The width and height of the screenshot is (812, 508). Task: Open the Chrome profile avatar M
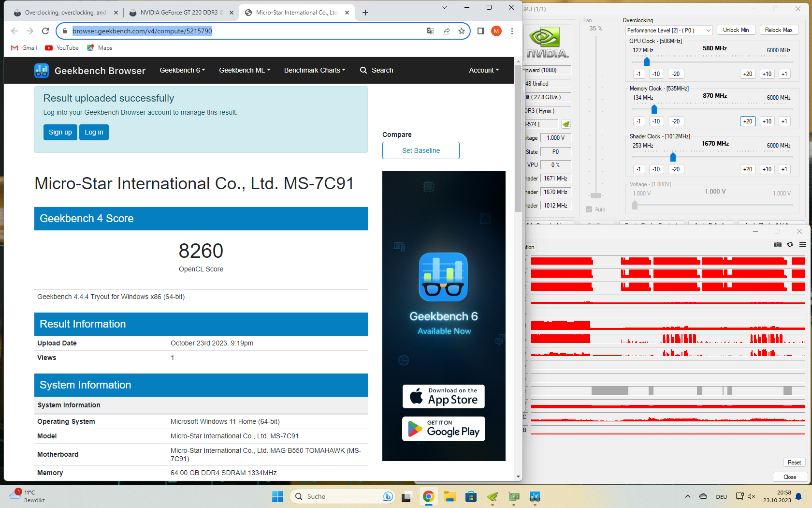(x=496, y=31)
